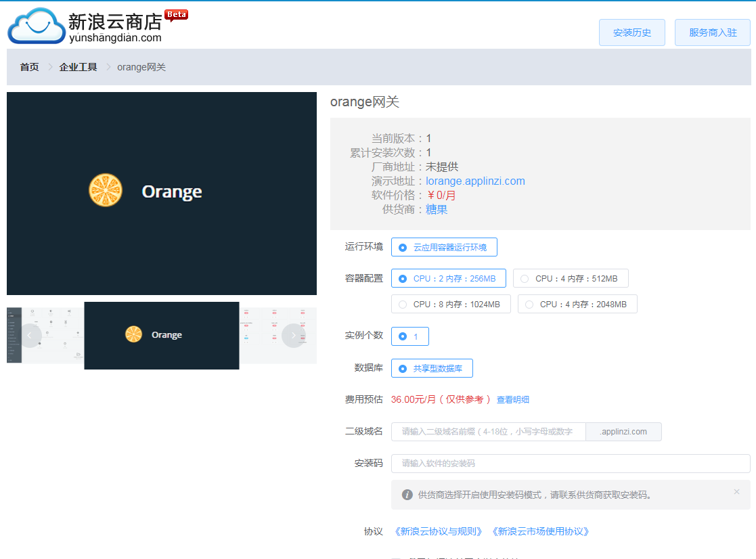Show next screenshot with right arrow
Screen dimensions: 756x559
(x=294, y=336)
